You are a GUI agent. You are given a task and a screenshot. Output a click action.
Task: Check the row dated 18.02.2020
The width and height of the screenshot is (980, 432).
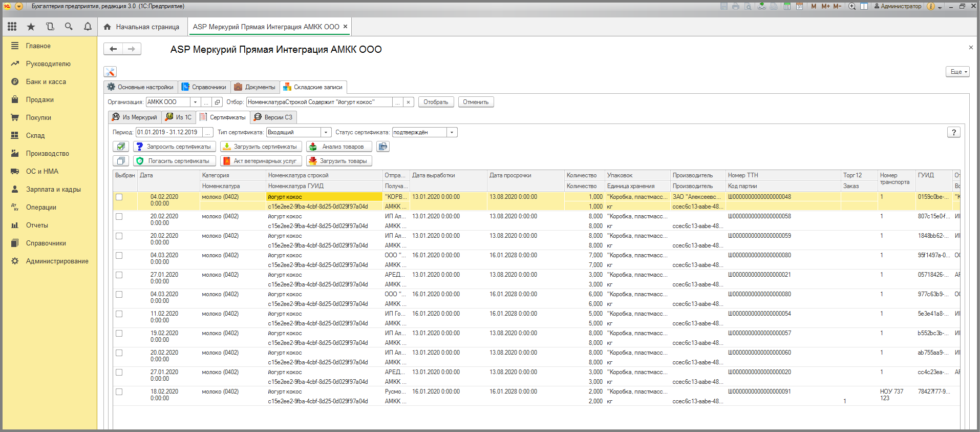pyautogui.click(x=119, y=392)
